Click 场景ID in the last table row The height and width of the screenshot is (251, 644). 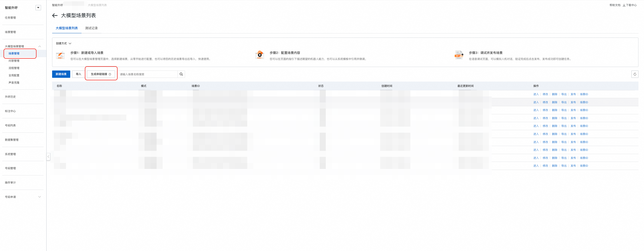pos(584,166)
